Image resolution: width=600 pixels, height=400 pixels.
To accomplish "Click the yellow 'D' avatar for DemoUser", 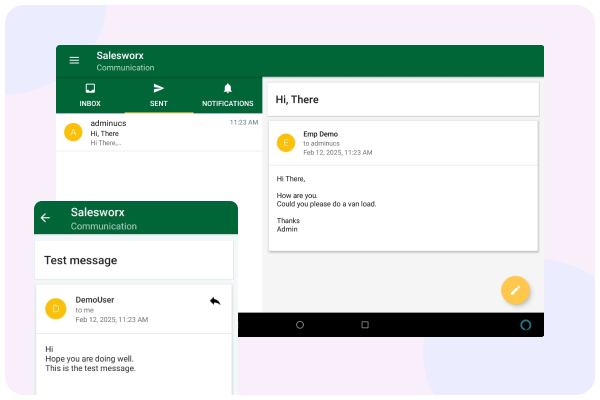I will click(55, 308).
